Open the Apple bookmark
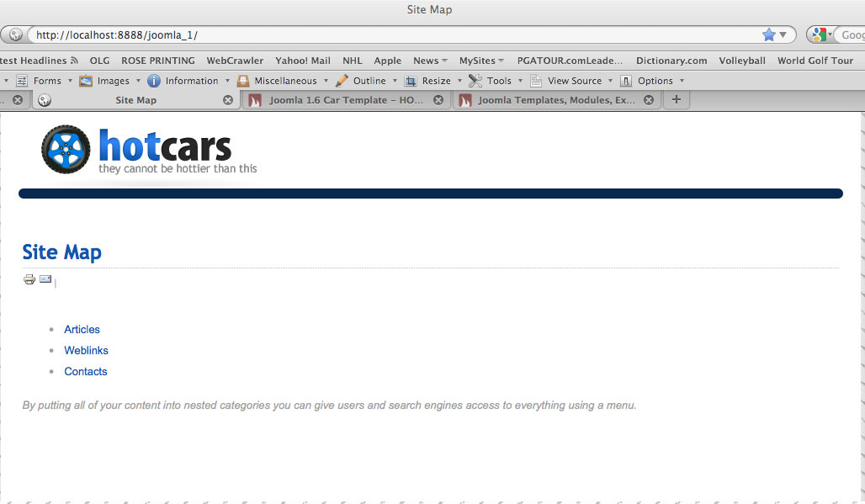The height and width of the screenshot is (504, 865). (x=388, y=61)
